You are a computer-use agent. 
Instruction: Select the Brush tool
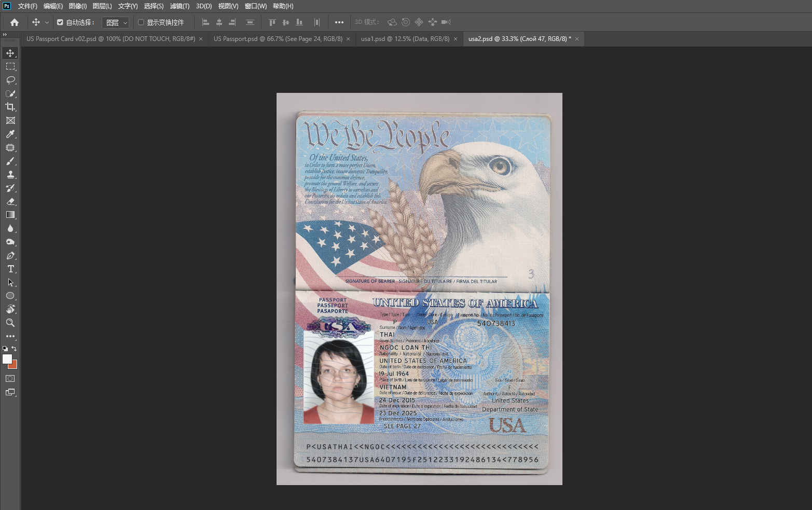pos(10,161)
